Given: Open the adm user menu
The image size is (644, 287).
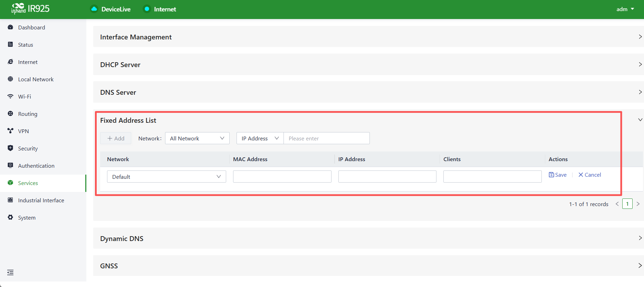Looking at the screenshot, I should [625, 9].
